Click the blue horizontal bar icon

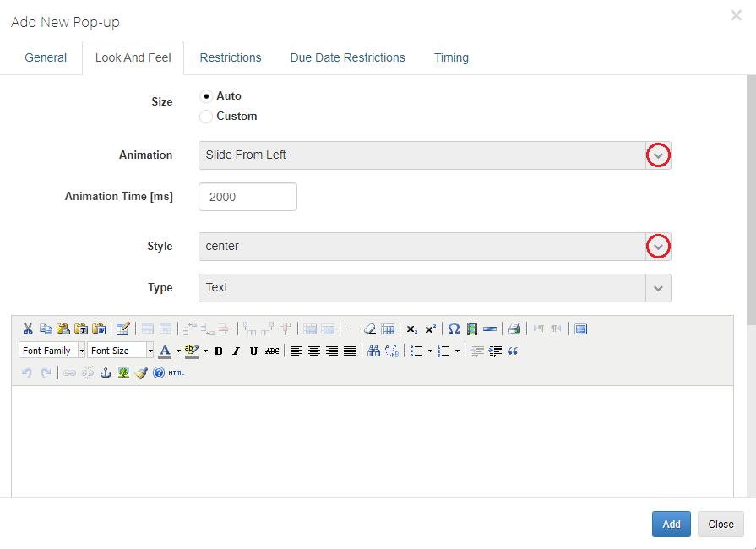[x=490, y=329]
